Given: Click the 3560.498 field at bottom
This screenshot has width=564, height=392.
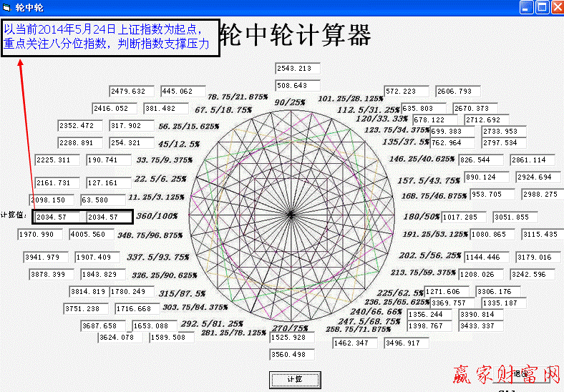Looking at the screenshot, I should 292,355.
